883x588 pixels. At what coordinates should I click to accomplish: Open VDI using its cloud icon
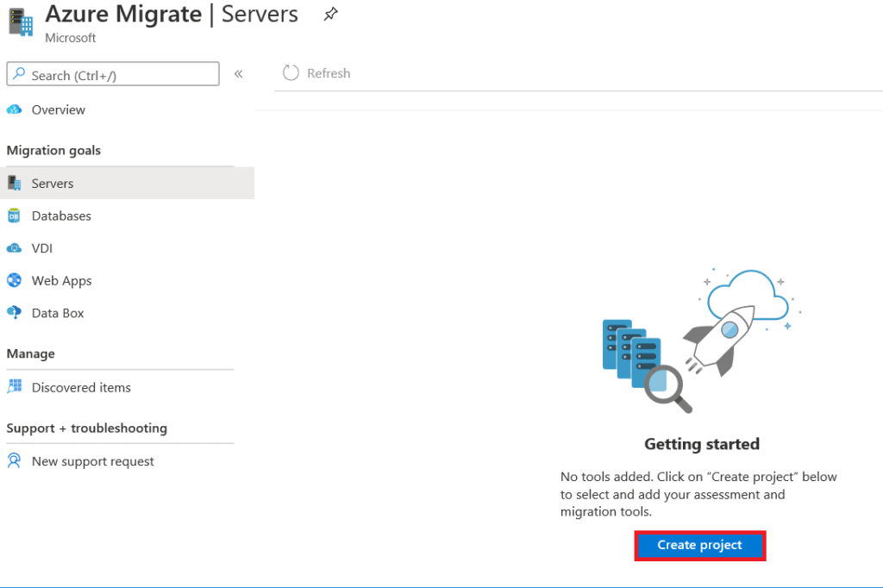[x=16, y=247]
